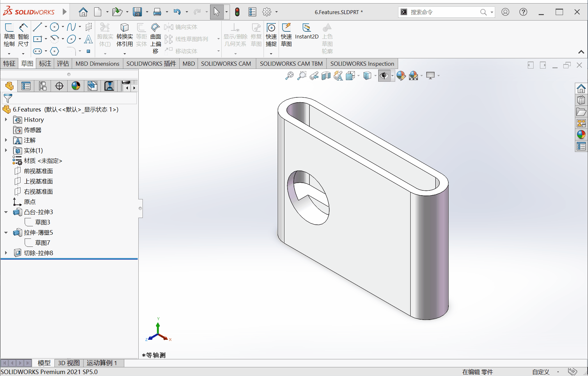Toggle Instant2D

click(x=306, y=31)
